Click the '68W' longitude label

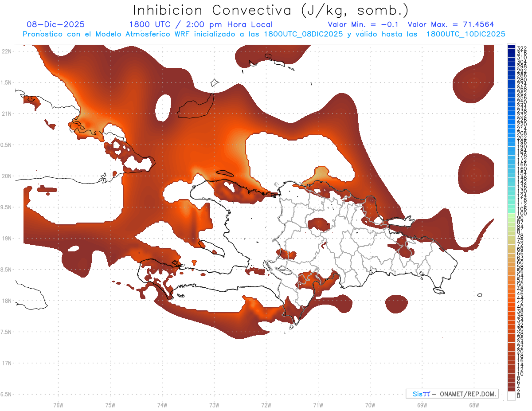pos(473,405)
